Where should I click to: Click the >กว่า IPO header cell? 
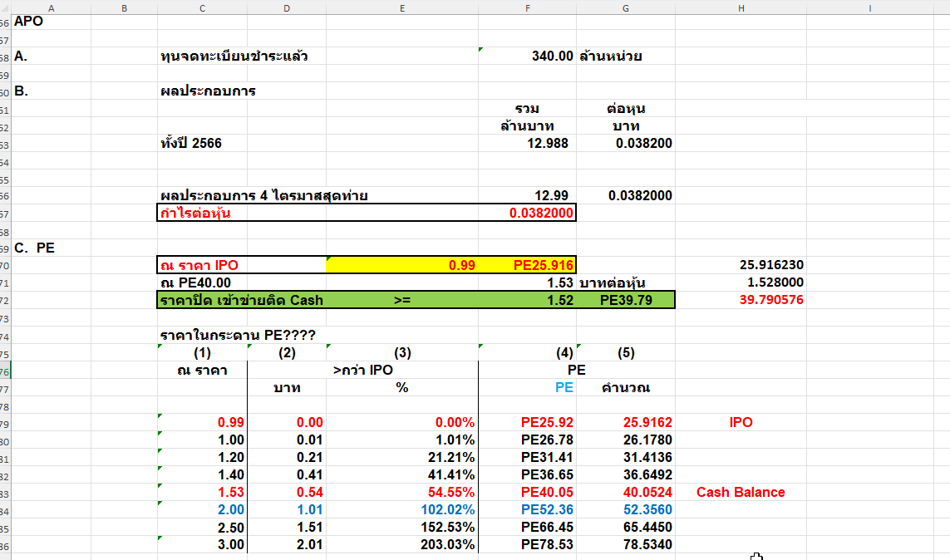point(363,371)
